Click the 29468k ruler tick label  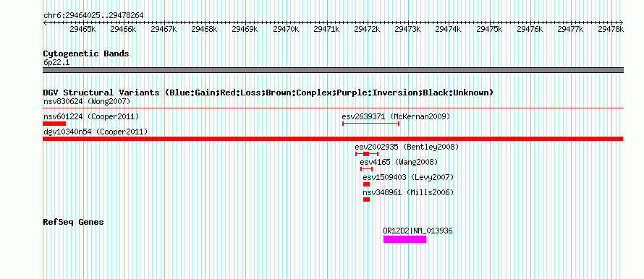[205, 29]
